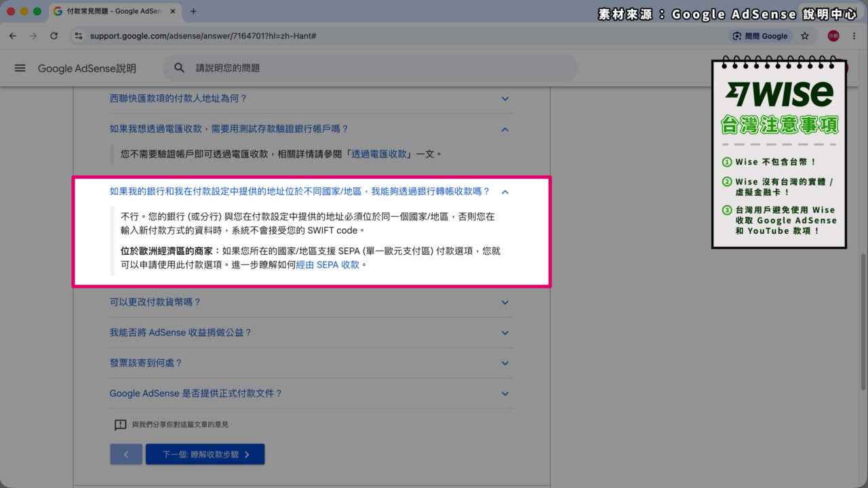Click 問問 Google button
The width and height of the screenshot is (868, 488).
pos(759,36)
